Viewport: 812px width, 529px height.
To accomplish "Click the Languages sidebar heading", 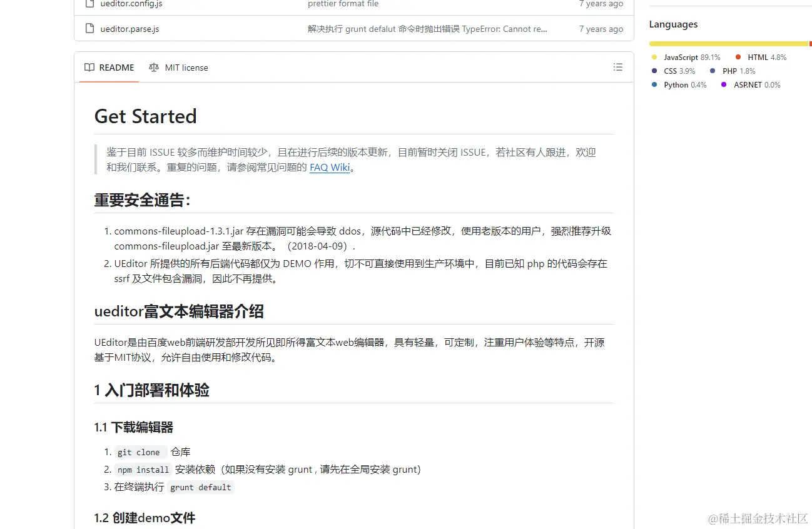I will coord(673,24).
